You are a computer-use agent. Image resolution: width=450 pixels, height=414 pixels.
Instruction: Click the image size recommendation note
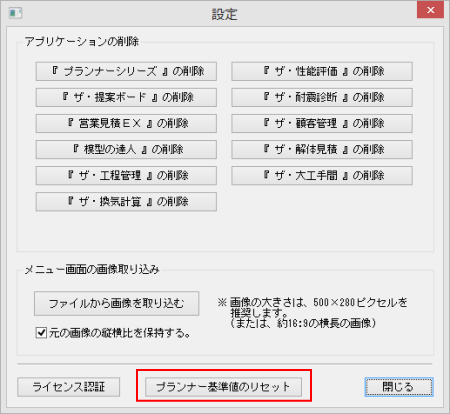pos(312,313)
